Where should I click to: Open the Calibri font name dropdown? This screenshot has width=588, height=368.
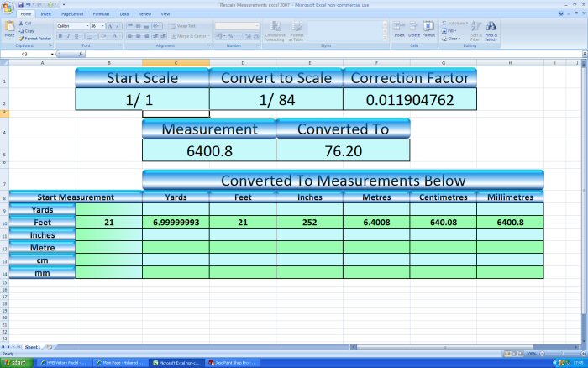tap(87, 26)
